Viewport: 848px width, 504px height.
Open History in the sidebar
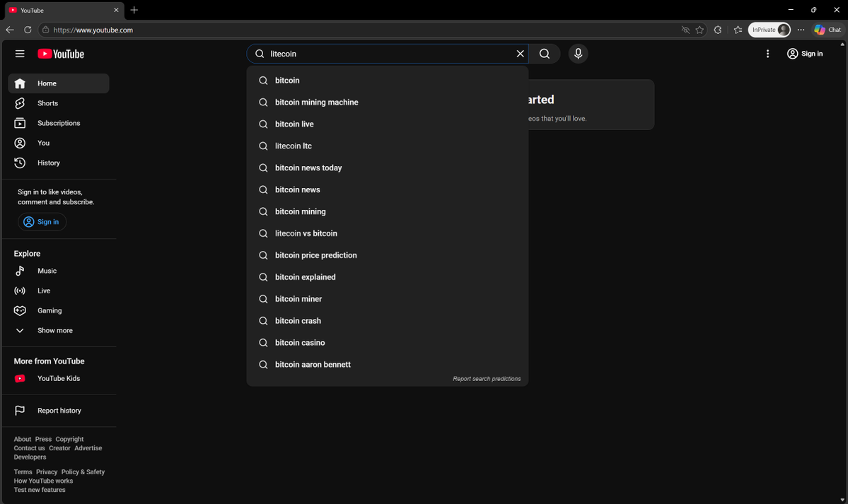[59, 163]
